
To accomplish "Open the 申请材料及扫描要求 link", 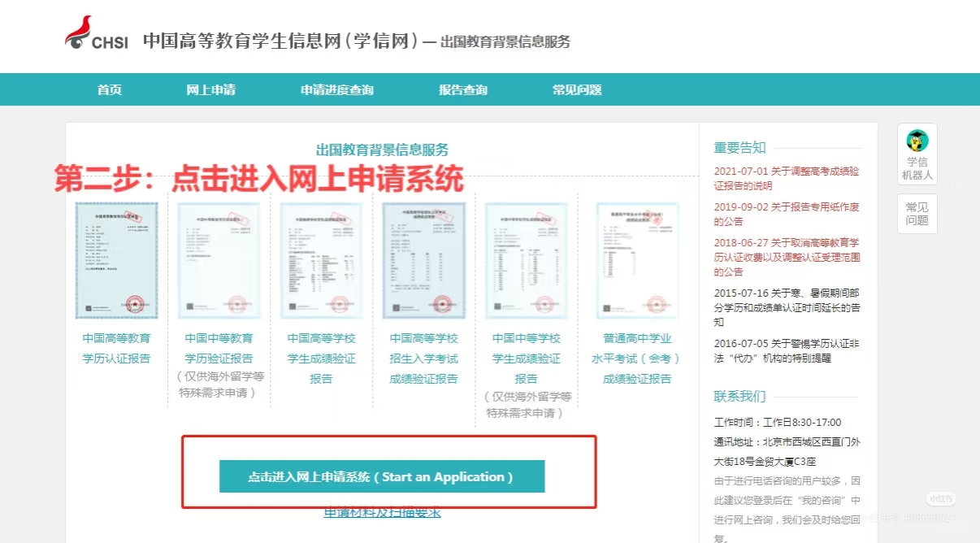I will pyautogui.click(x=382, y=512).
